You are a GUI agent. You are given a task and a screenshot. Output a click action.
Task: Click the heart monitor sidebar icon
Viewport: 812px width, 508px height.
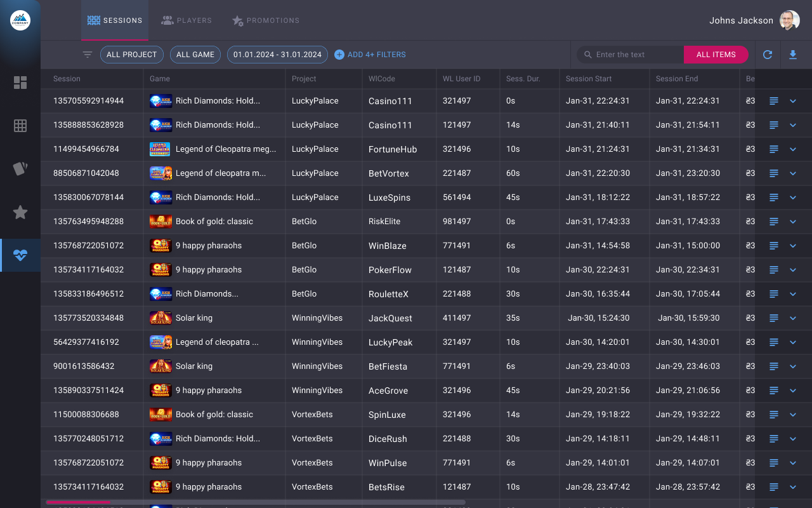point(20,255)
